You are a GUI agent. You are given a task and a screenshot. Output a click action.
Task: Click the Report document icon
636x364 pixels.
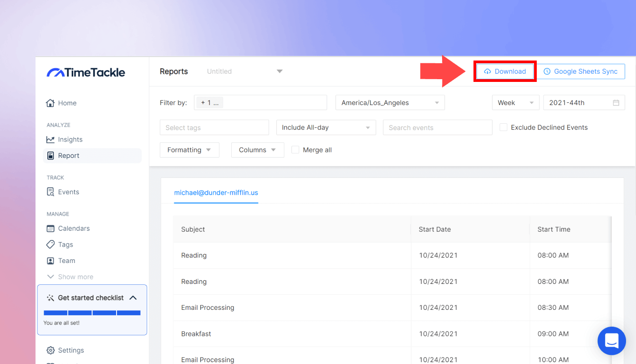click(50, 156)
